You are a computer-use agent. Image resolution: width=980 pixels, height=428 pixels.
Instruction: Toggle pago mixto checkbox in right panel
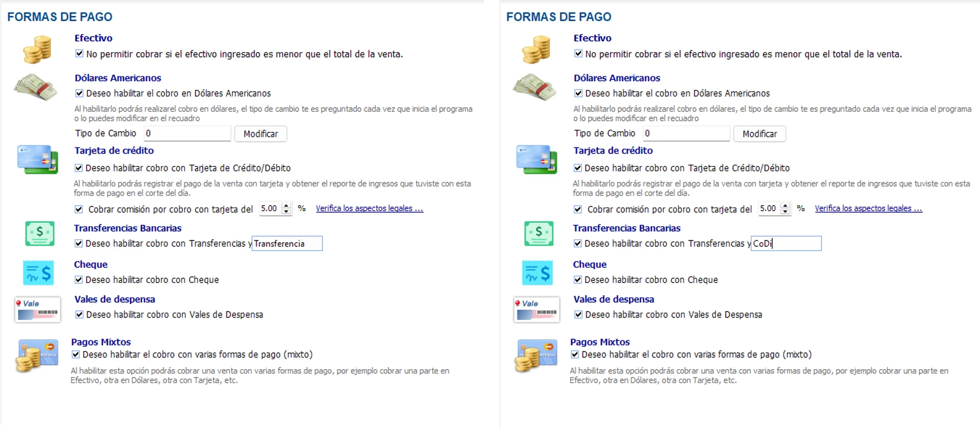[x=575, y=355]
